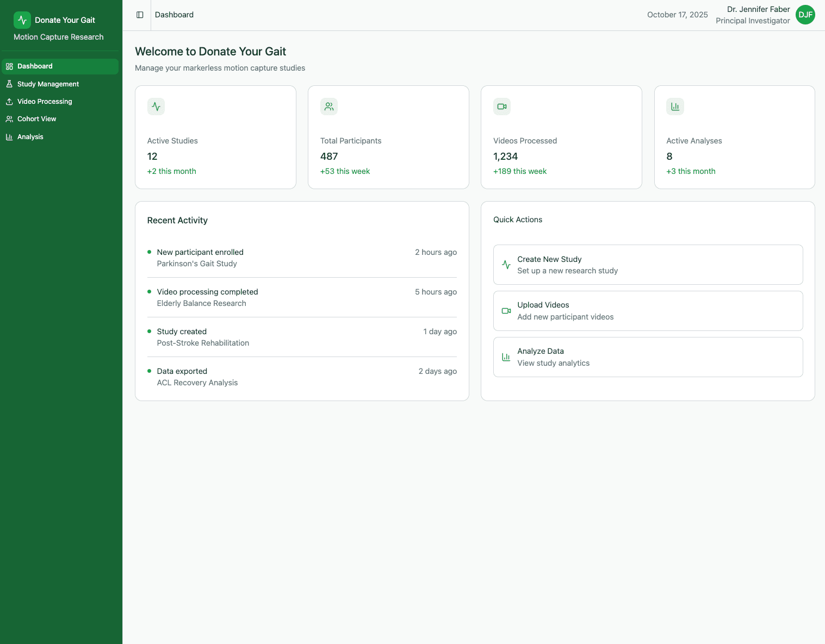Open the Study Management flask icon
This screenshot has width=825, height=644.
[x=9, y=84]
